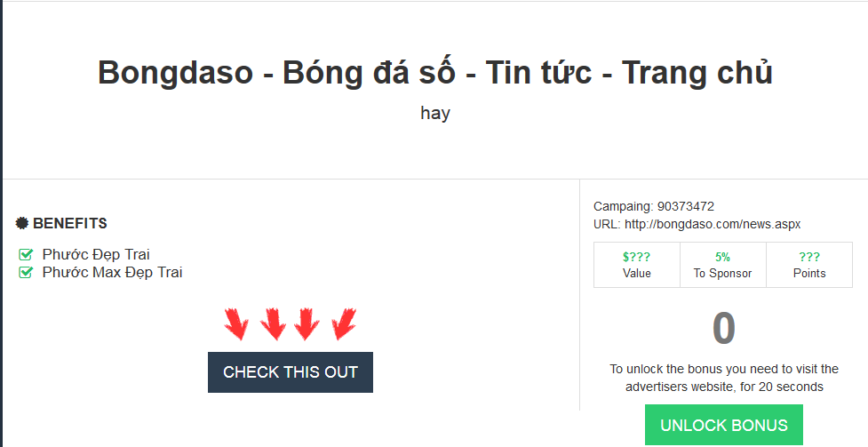868x447 pixels.
Task: Click the second red down arrow
Action: [x=273, y=324]
